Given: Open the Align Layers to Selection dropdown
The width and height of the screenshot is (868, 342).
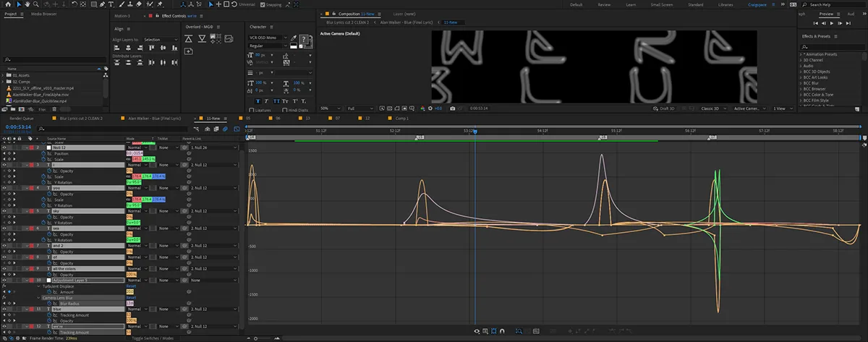Looking at the screenshot, I should coord(161,40).
